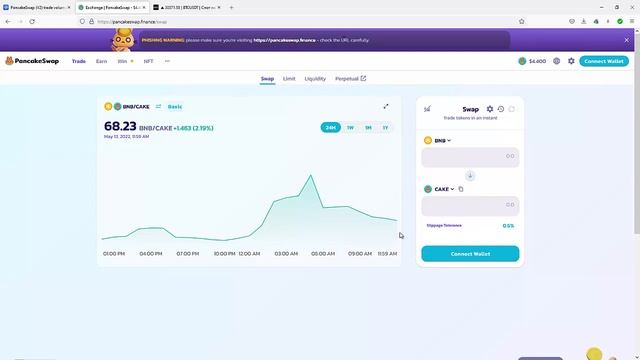Switch to the Limit tab
This screenshot has width=640, height=360.
click(x=289, y=79)
